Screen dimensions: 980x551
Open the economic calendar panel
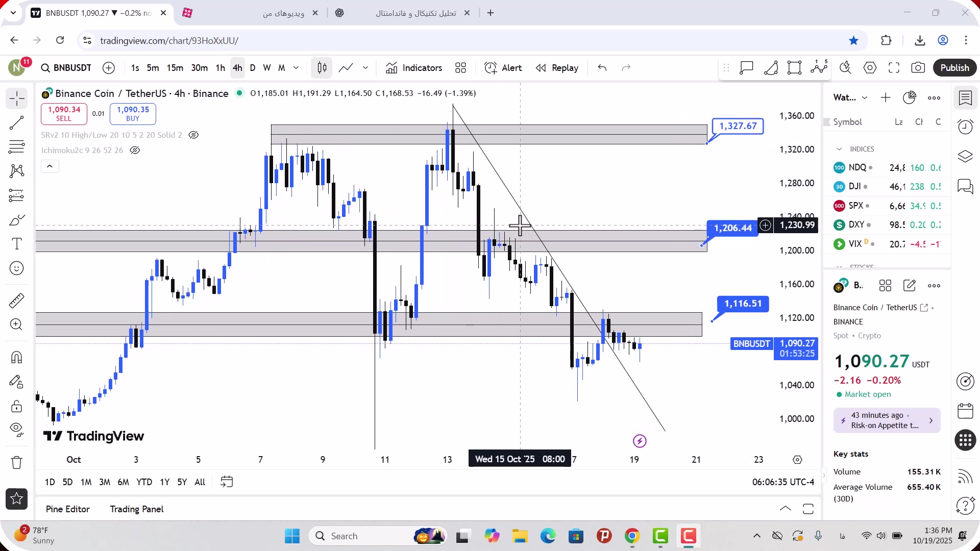965,411
